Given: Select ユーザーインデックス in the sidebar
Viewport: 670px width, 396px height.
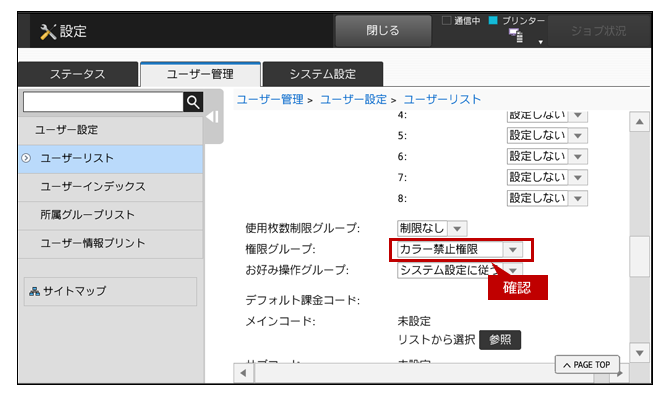Looking at the screenshot, I should [x=111, y=187].
